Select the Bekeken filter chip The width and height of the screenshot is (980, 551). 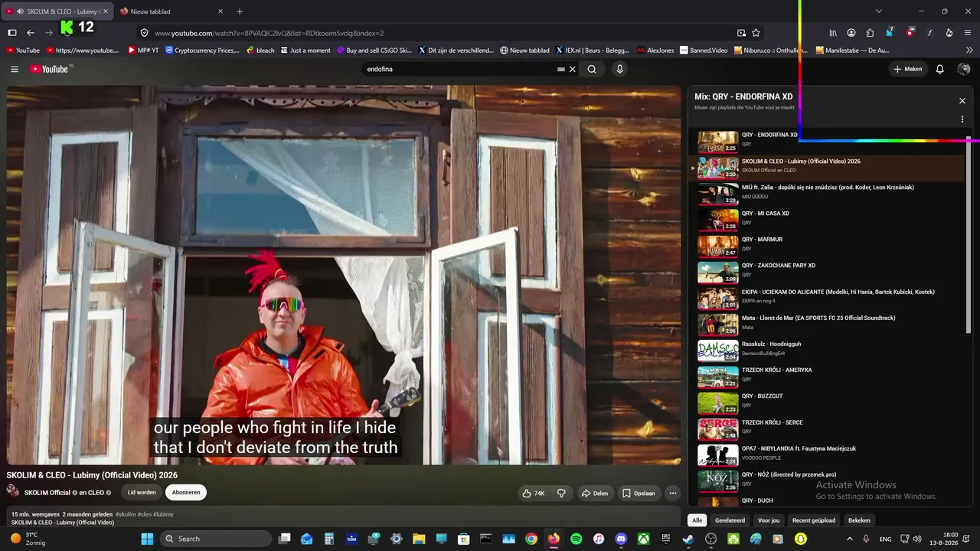pos(859,520)
